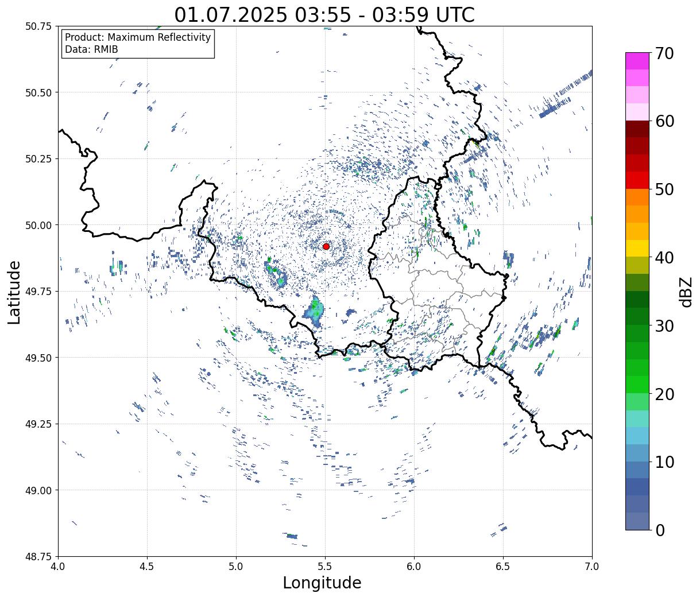Screen dimensions: 700x597
Task: Click the yellow swatch just above 40 dBZ
Action: (x=637, y=248)
